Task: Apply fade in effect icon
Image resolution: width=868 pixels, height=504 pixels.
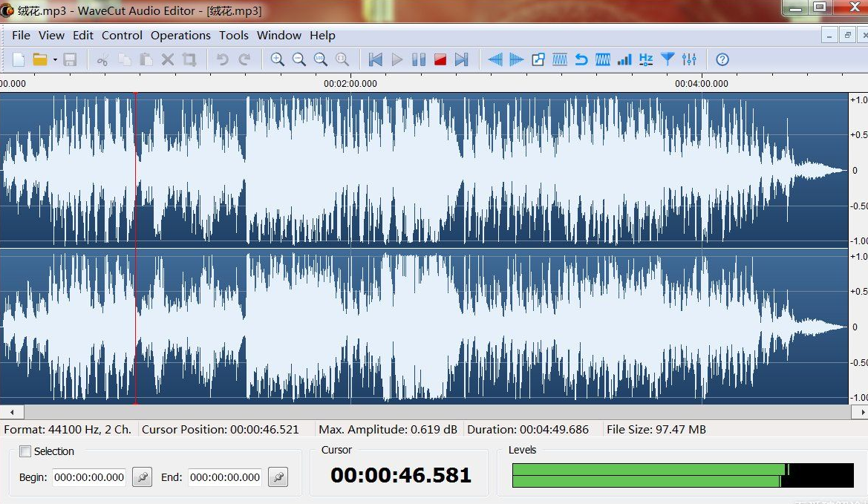Action: tap(495, 59)
